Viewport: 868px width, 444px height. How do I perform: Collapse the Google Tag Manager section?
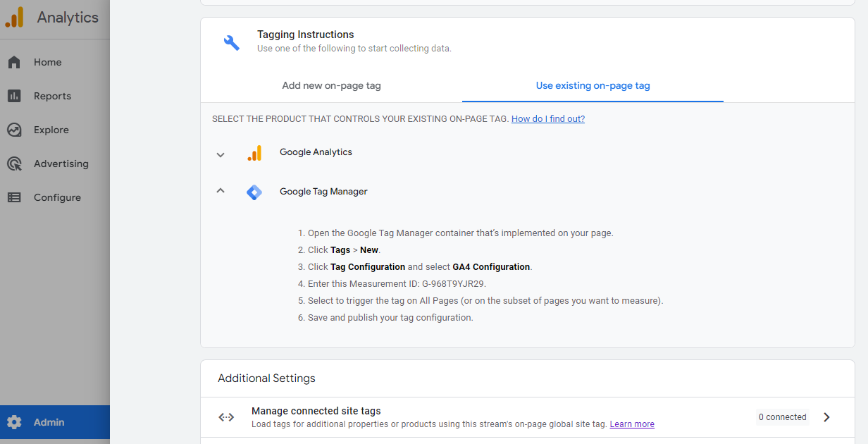[x=221, y=191]
